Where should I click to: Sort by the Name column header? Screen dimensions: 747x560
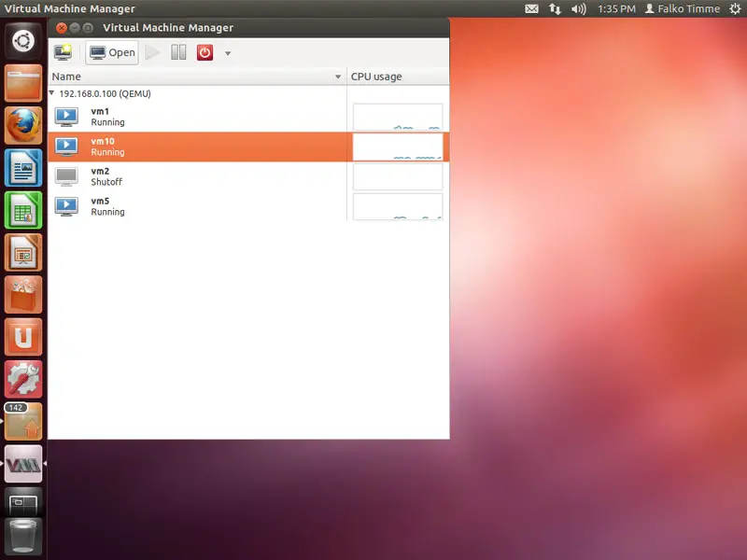197,77
